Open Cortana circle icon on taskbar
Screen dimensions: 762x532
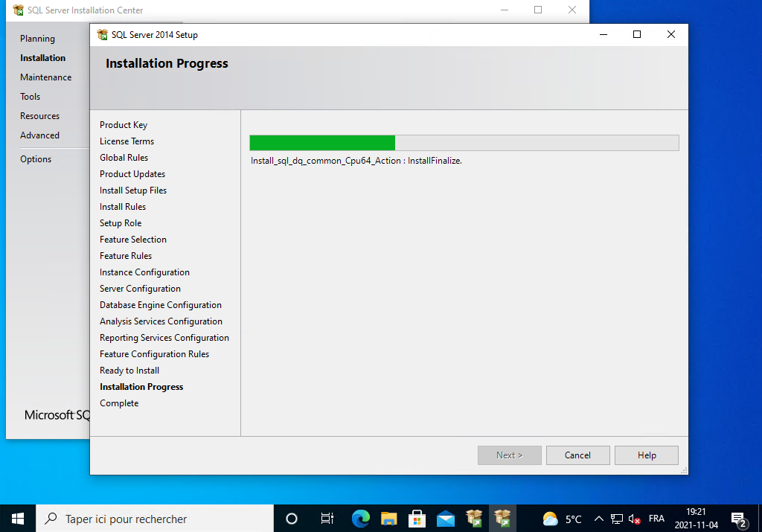point(292,519)
